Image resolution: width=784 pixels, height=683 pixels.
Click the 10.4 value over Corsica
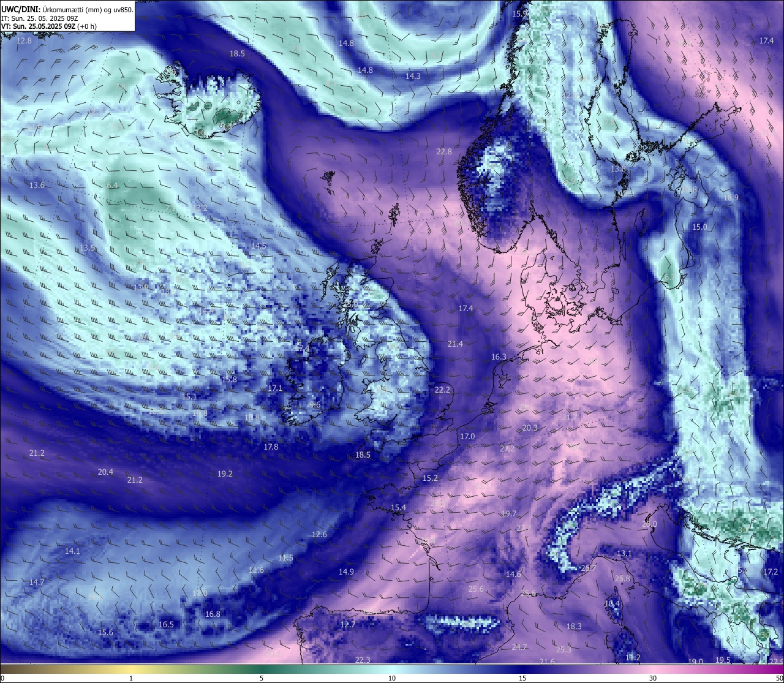[612, 604]
